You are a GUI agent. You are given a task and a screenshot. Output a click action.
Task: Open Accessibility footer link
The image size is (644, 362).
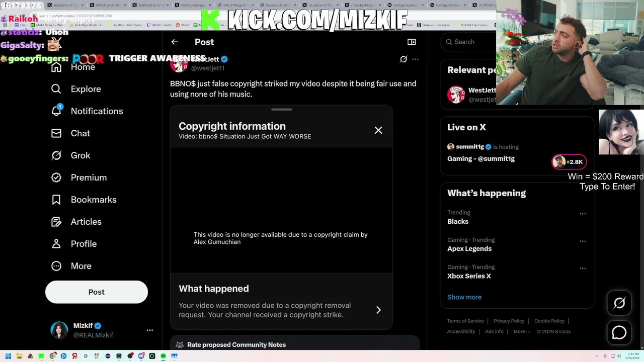pos(461,331)
